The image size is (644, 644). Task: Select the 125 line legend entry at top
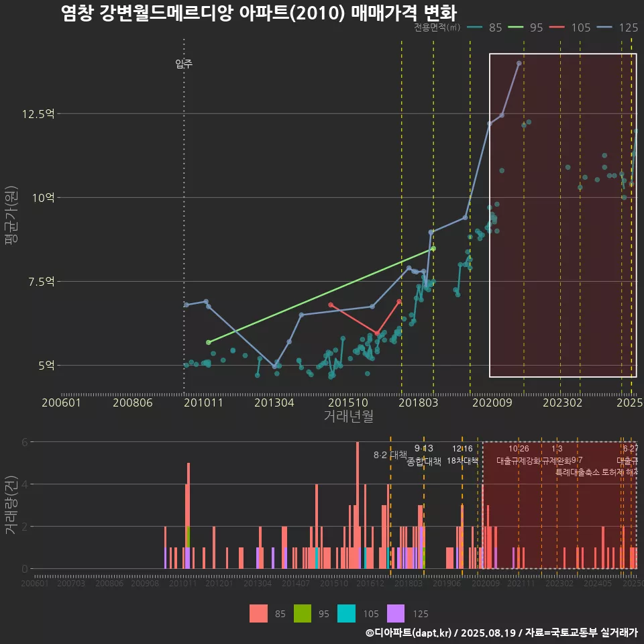[x=618, y=28]
